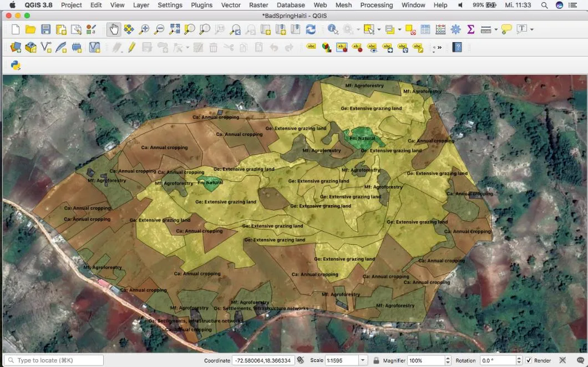Open the QGIS help book icon
This screenshot has width=588, height=367.
(x=457, y=48)
